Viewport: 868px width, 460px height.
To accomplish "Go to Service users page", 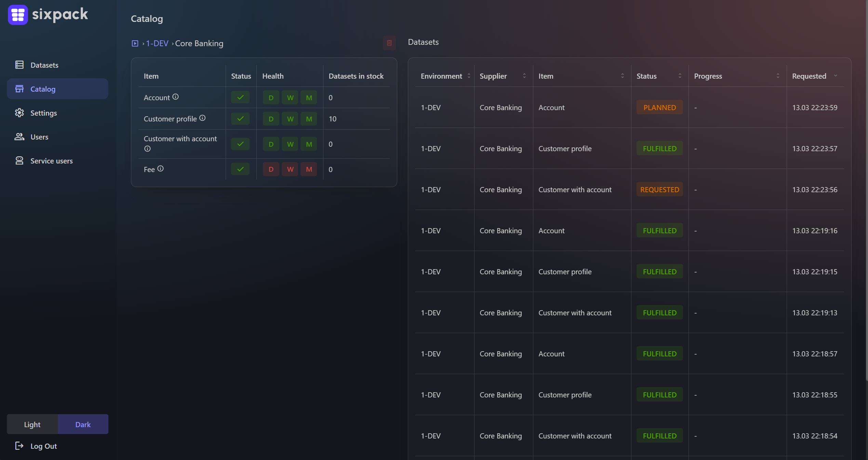I will click(x=51, y=161).
